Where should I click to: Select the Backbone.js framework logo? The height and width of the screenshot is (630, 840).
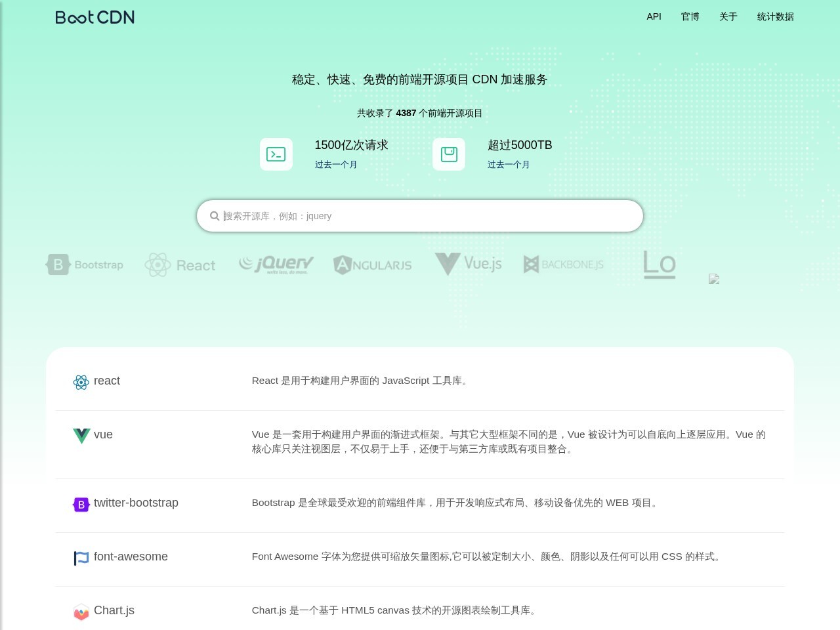563,264
